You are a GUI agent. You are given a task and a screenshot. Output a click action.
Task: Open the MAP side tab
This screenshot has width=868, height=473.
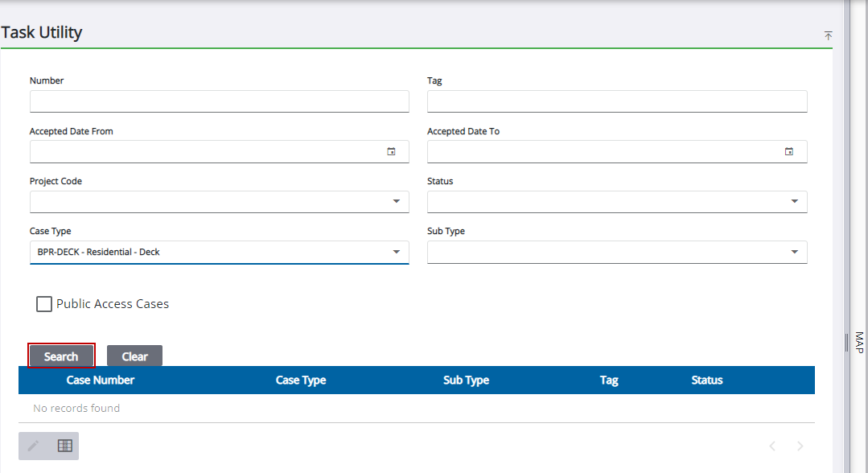tap(858, 343)
